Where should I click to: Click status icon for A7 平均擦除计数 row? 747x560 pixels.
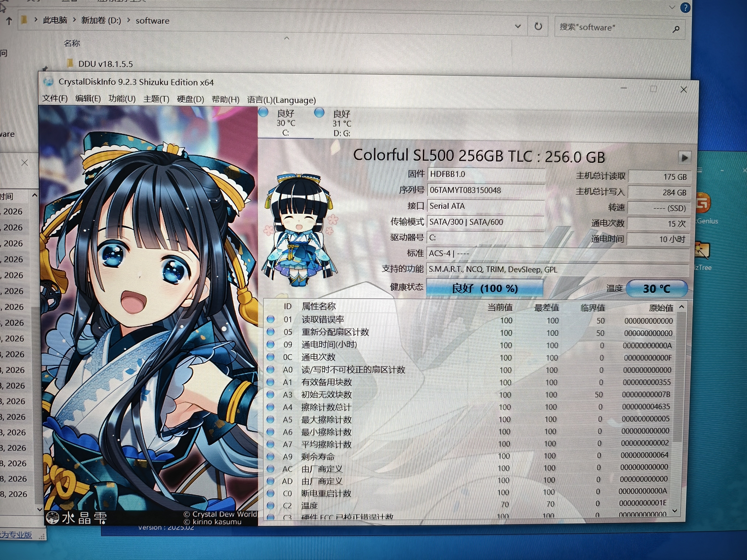click(x=270, y=444)
